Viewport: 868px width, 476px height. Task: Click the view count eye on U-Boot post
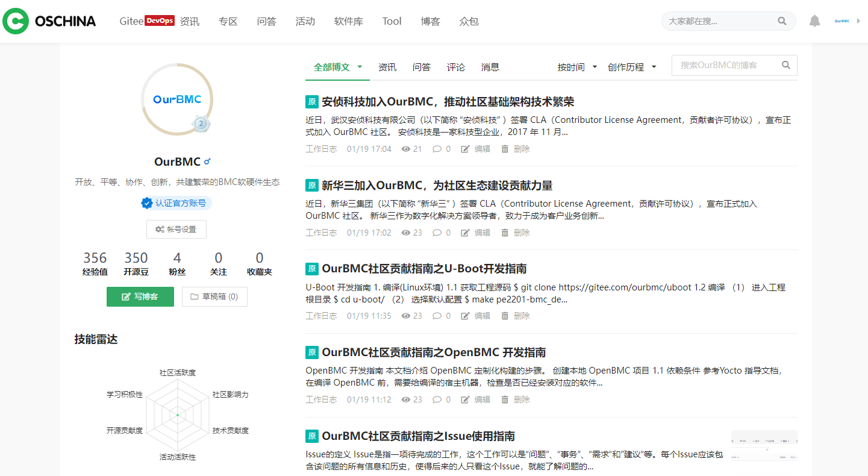click(x=406, y=316)
